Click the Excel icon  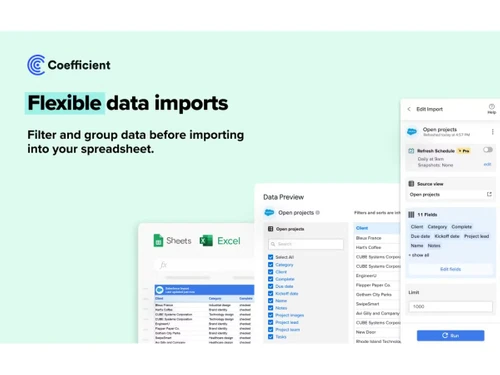coord(206,241)
